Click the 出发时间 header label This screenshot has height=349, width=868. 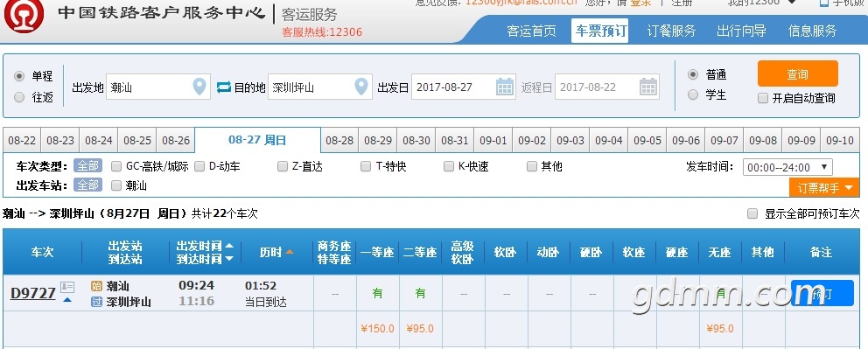(x=199, y=246)
